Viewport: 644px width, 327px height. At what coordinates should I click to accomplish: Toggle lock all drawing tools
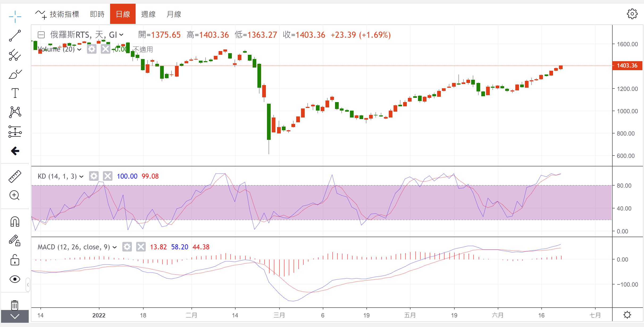coord(15,260)
